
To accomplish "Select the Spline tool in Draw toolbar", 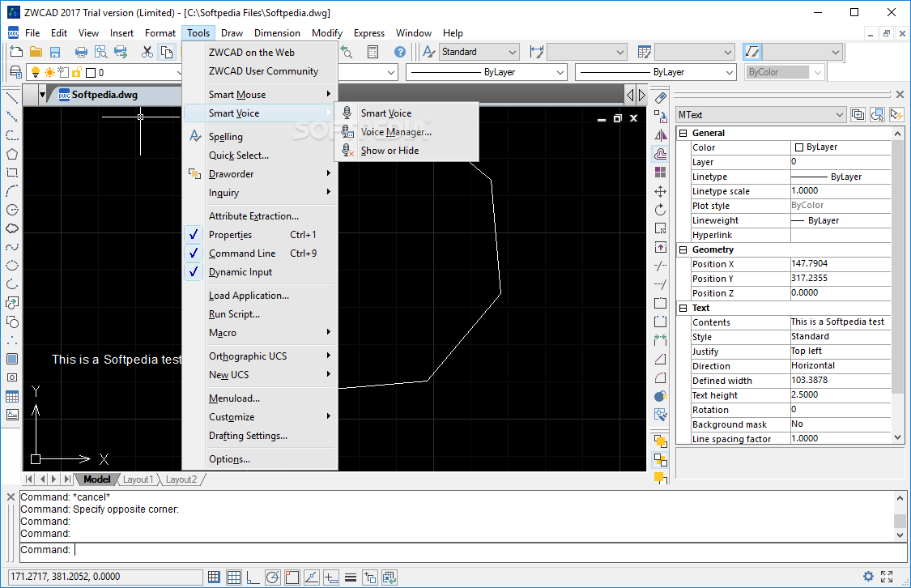I will pyautogui.click(x=11, y=247).
